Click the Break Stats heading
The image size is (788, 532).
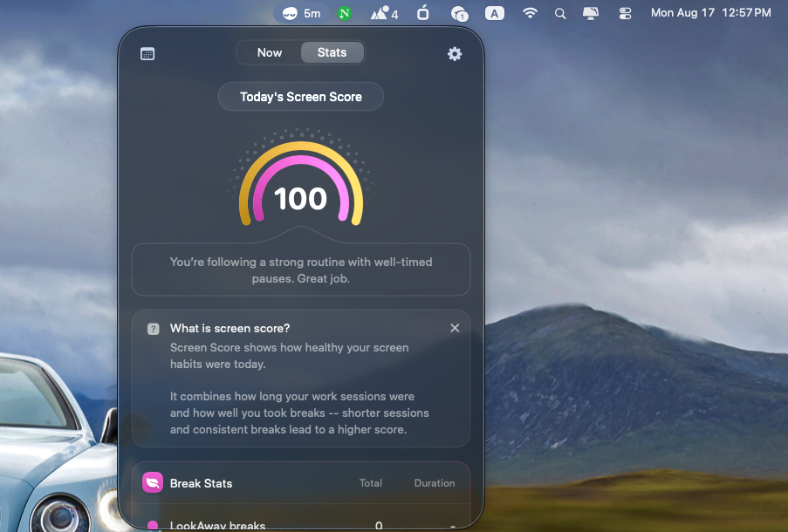click(x=201, y=483)
